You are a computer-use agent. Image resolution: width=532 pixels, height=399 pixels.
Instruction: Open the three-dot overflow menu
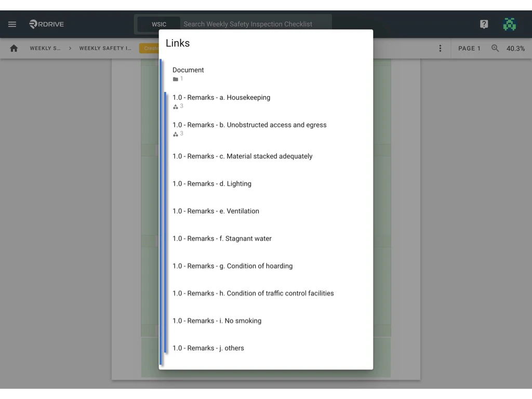[440, 48]
